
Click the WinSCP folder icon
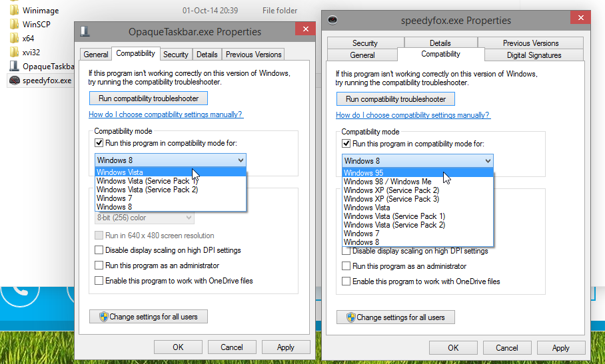pos(14,24)
